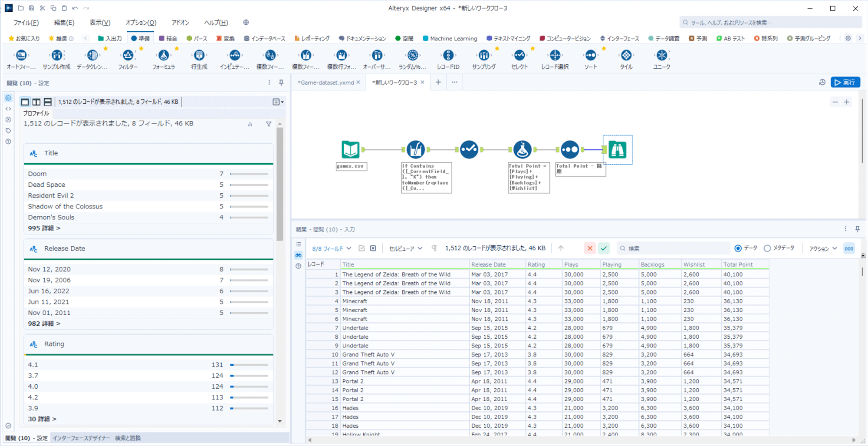
Task: Select the メタデータ radio button
Action: click(767, 248)
